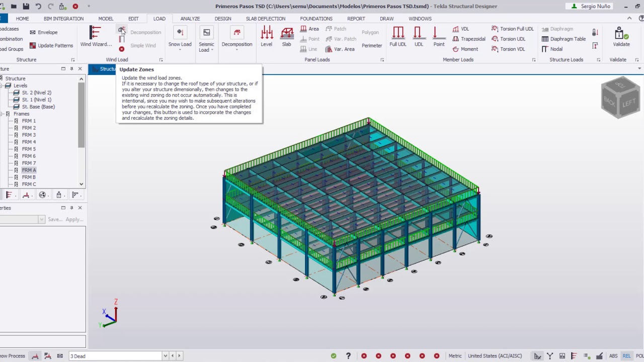Image resolution: width=644 pixels, height=362 pixels.
Task: Apply a UDL member load
Action: [419, 37]
